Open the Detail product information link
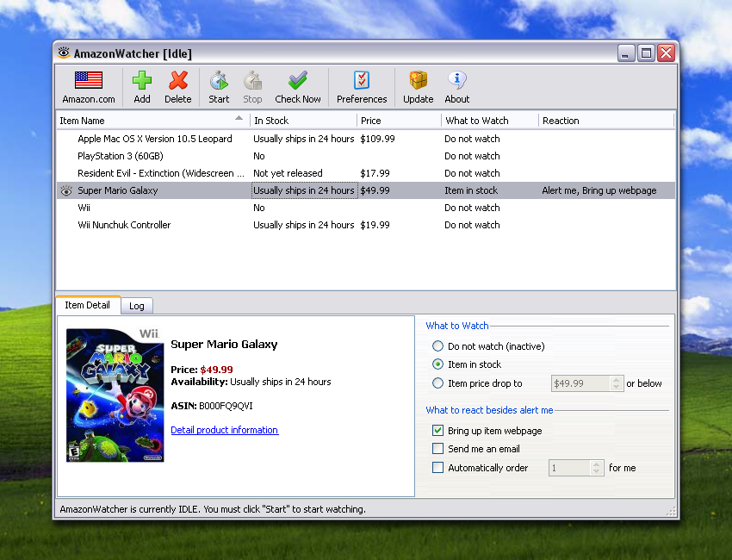The height and width of the screenshot is (560, 732). [x=225, y=430]
